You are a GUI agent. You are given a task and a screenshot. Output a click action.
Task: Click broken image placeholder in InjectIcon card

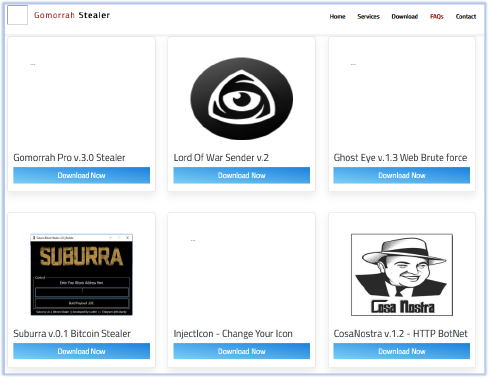193,240
